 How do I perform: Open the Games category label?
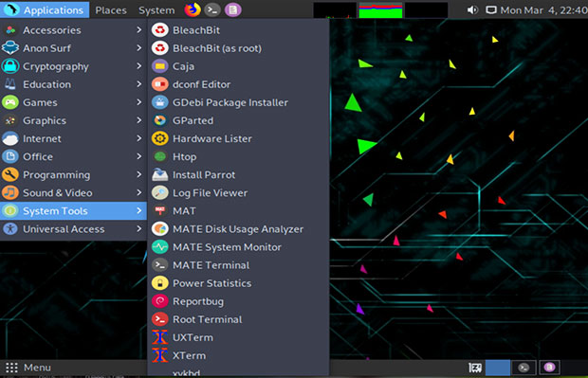(40, 102)
